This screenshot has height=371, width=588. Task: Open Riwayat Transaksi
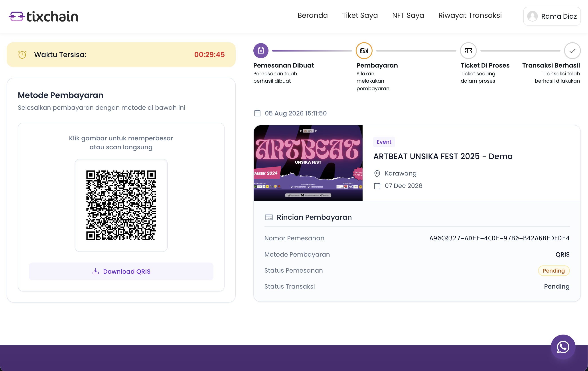[x=470, y=15]
